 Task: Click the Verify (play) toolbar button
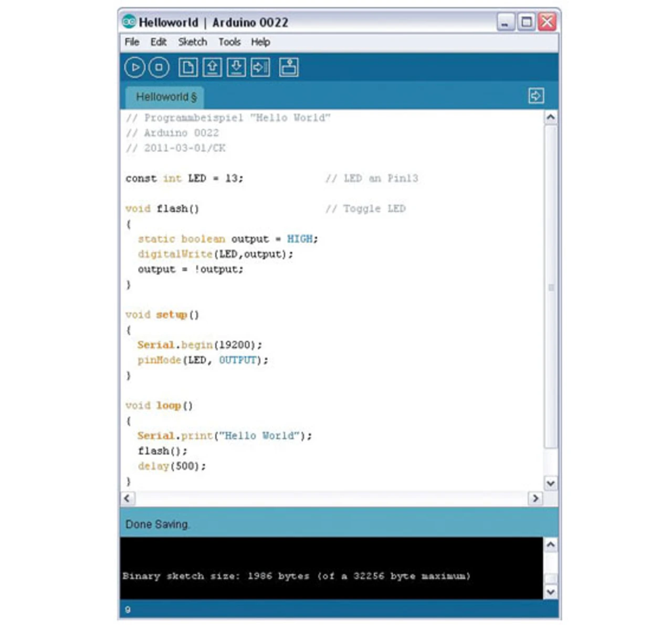tap(134, 67)
